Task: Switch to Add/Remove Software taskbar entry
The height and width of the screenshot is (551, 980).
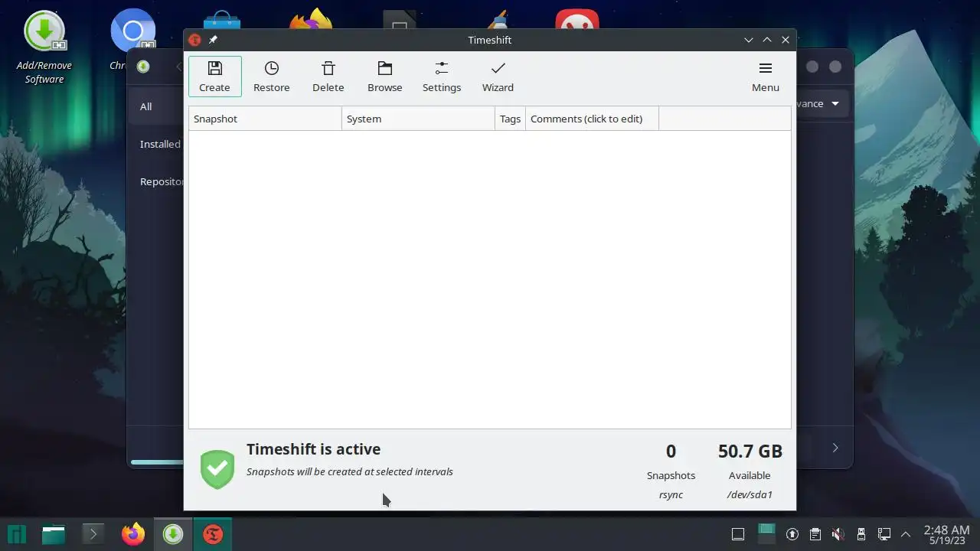Action: [173, 533]
